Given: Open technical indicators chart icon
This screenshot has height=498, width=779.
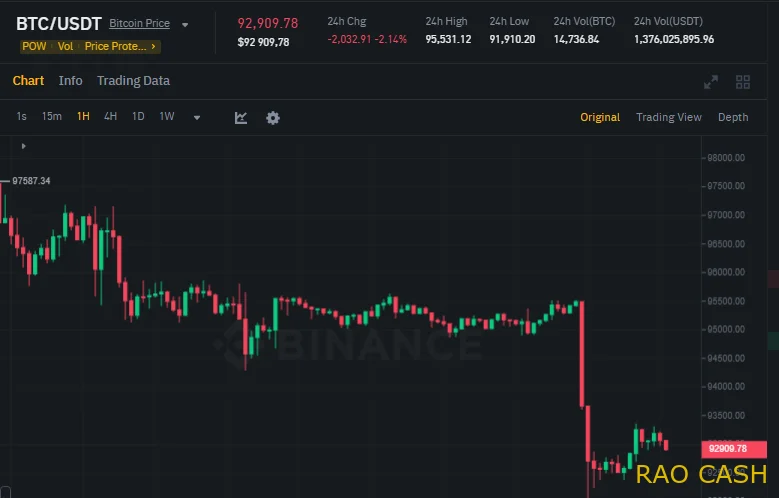Looking at the screenshot, I should (241, 117).
